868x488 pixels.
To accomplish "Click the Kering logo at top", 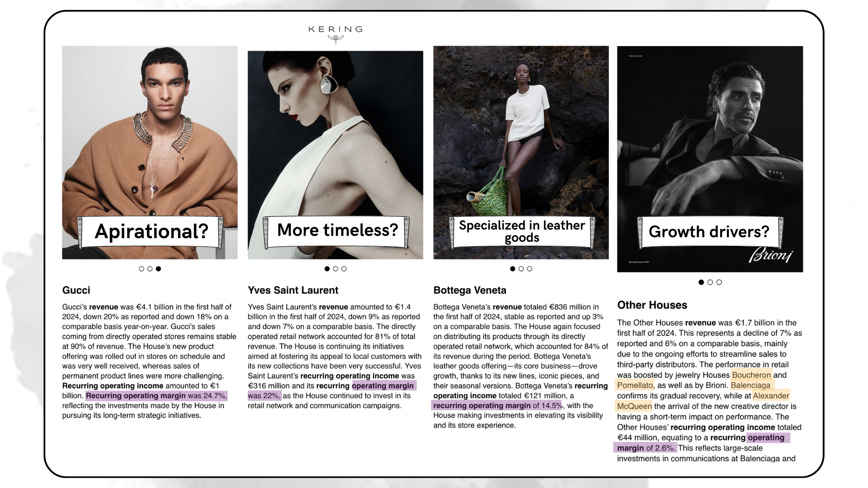I will pos(335,33).
